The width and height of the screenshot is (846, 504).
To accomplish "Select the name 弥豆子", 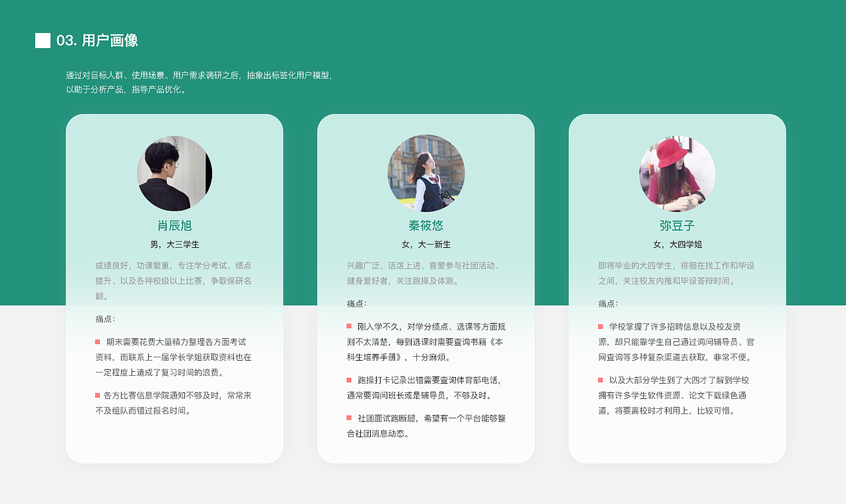I will (x=676, y=225).
